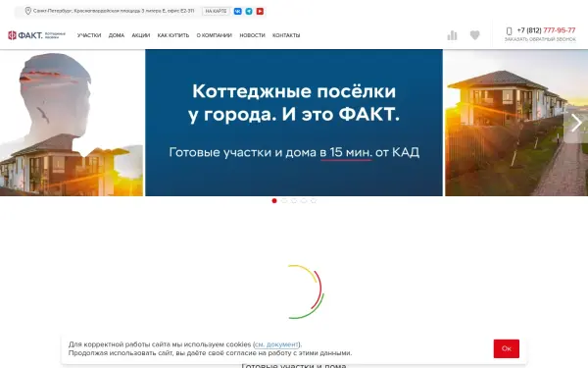
Task: Open the АКЦИИ menu item
Action: [140, 35]
